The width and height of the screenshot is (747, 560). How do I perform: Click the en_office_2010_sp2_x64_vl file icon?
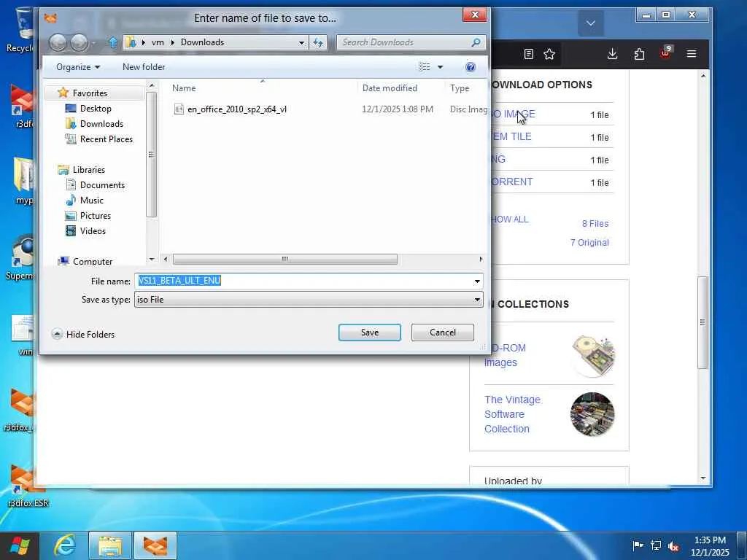pyautogui.click(x=179, y=109)
